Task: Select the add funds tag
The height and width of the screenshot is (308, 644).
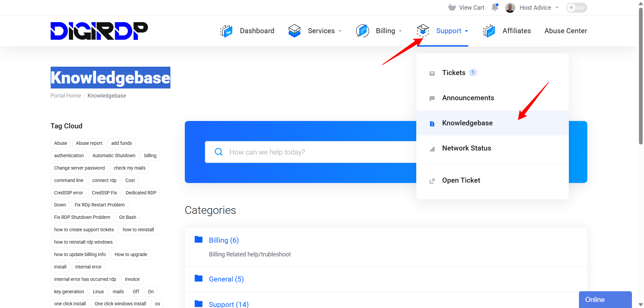Action: tap(121, 143)
